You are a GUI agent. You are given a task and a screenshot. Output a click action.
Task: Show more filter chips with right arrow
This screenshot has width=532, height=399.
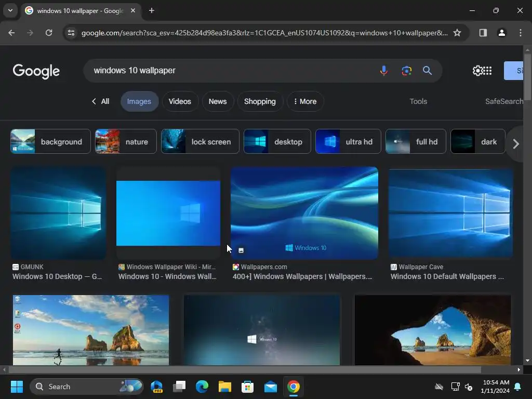click(x=516, y=144)
